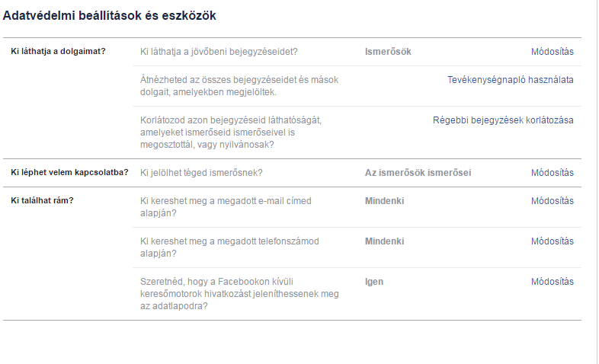Select the Ismerősök value for future posts
Screen dimensions: 599x364
coord(388,52)
